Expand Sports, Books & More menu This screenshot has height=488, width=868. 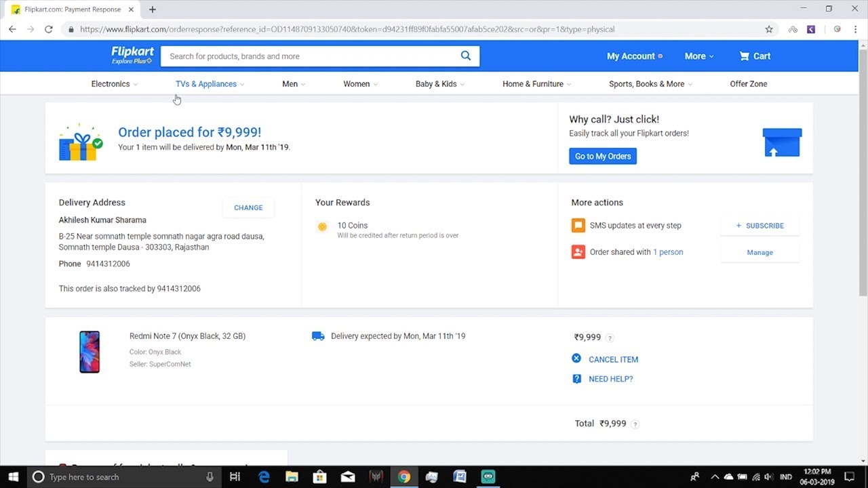(650, 84)
